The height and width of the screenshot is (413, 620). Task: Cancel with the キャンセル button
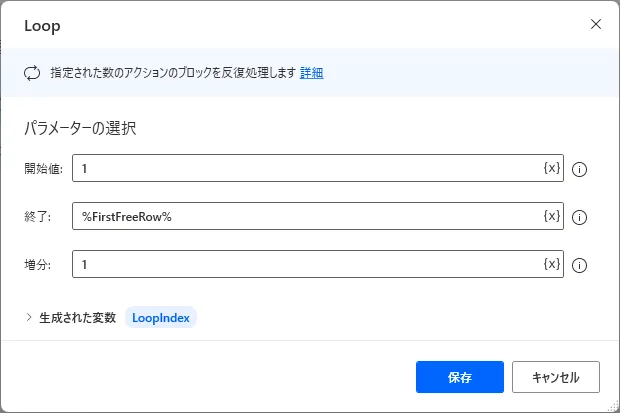coord(555,378)
